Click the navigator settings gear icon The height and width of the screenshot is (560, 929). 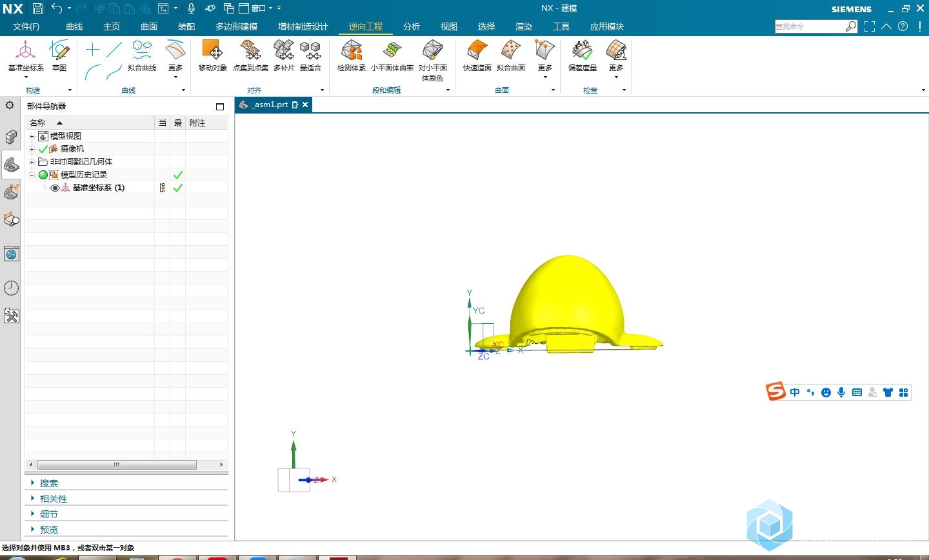[10, 105]
